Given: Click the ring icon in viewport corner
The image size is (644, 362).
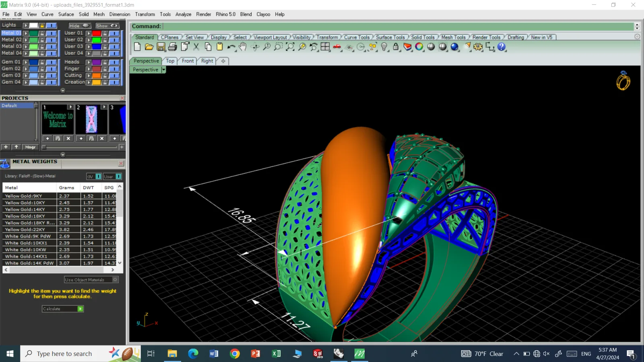Looking at the screenshot, I should tap(623, 81).
